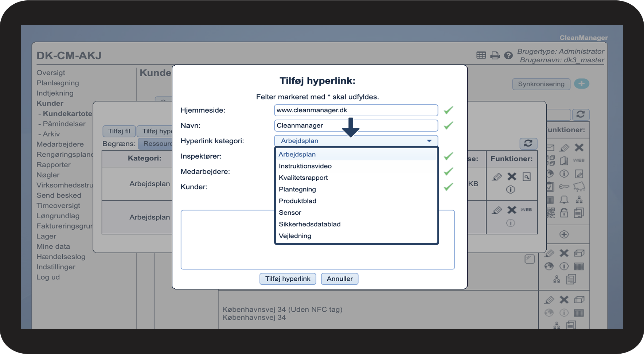Open the book icon next to WEB
Screen dimensions: 644x354
point(564,160)
